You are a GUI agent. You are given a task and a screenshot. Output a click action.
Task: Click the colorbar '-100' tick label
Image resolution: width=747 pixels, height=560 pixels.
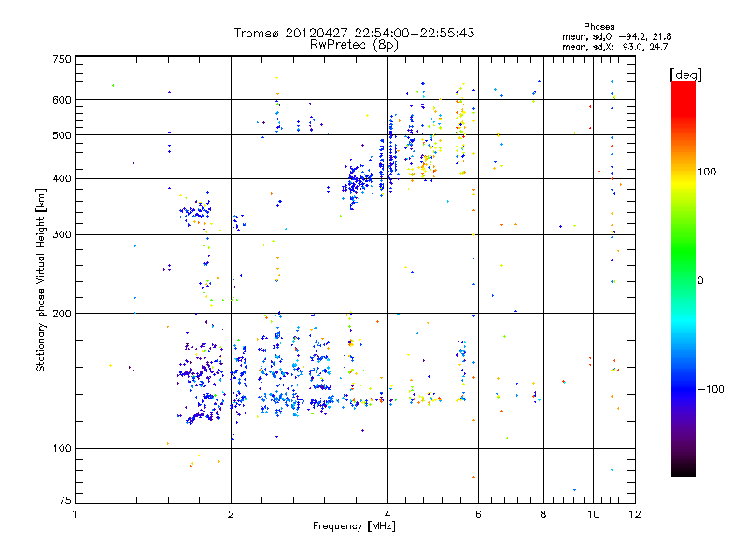[711, 389]
